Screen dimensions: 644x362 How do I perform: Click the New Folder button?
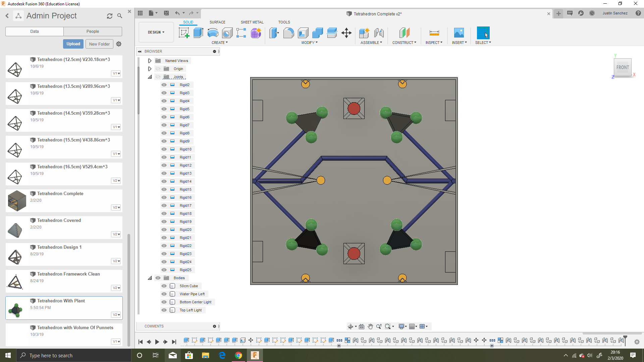point(99,44)
